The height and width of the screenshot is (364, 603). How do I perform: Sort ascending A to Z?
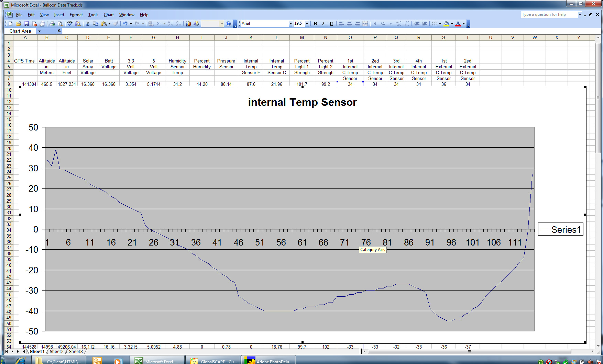[170, 24]
